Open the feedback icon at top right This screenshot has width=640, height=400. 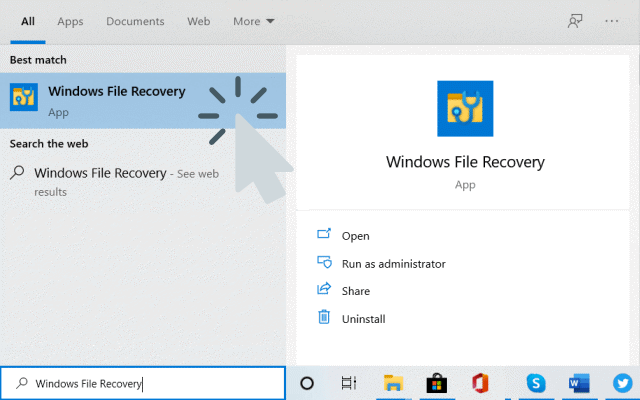pyautogui.click(x=575, y=21)
